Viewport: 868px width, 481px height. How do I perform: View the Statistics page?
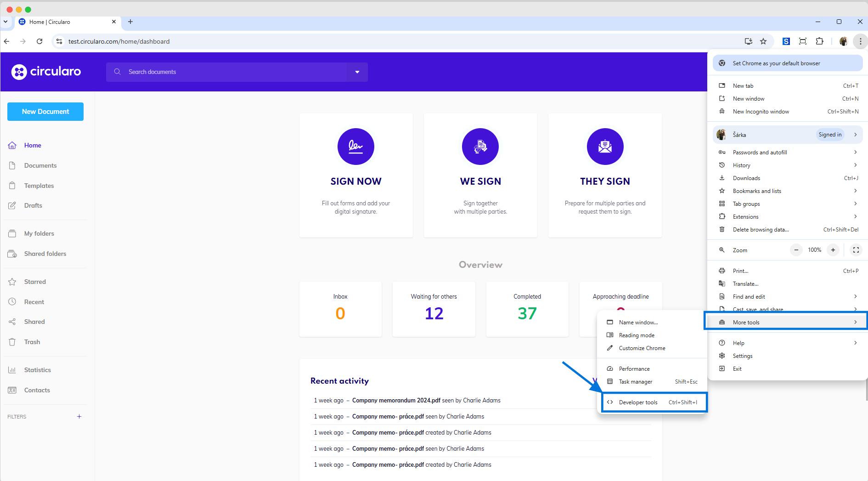coord(37,370)
